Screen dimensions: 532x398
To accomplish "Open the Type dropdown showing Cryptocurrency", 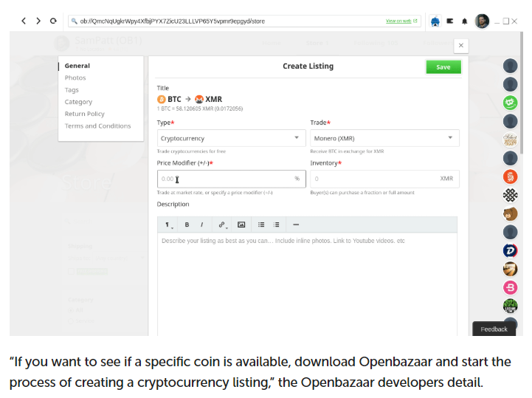I will click(x=232, y=138).
